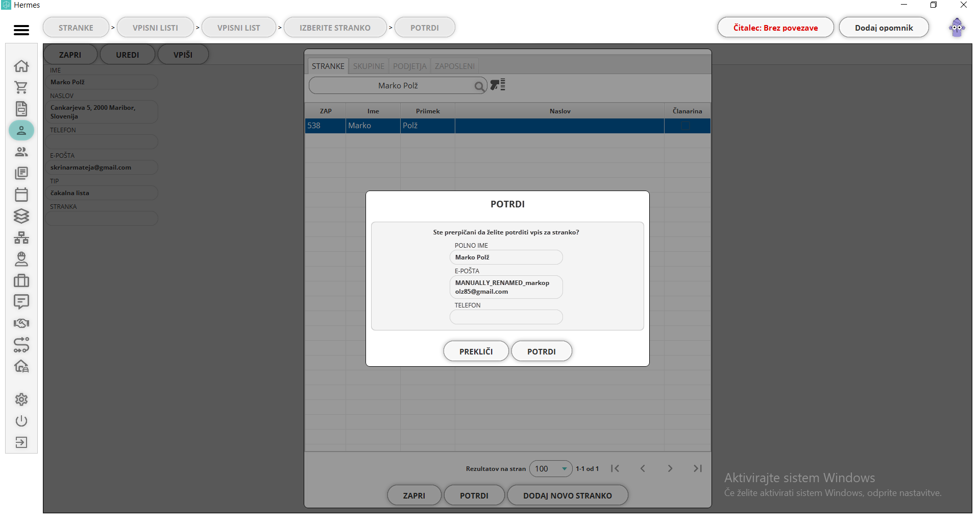Viewport: 980px width, 521px height.
Task: Open the document sidebar icon
Action: pos(21,109)
